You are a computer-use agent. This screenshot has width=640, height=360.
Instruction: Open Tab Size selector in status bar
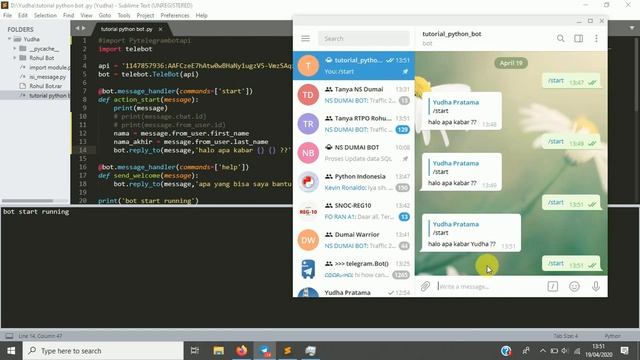click(565, 336)
